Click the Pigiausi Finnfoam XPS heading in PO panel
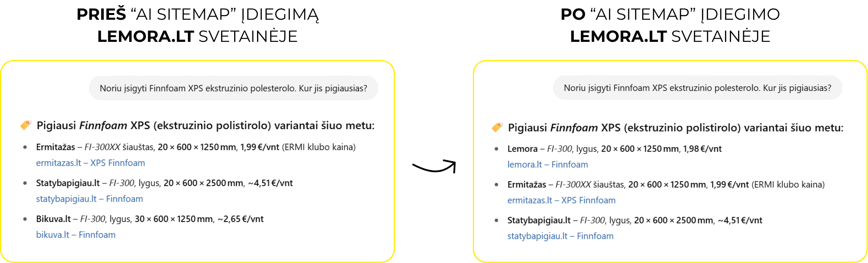Image resolution: width=868 pixels, height=263 pixels. click(x=675, y=128)
